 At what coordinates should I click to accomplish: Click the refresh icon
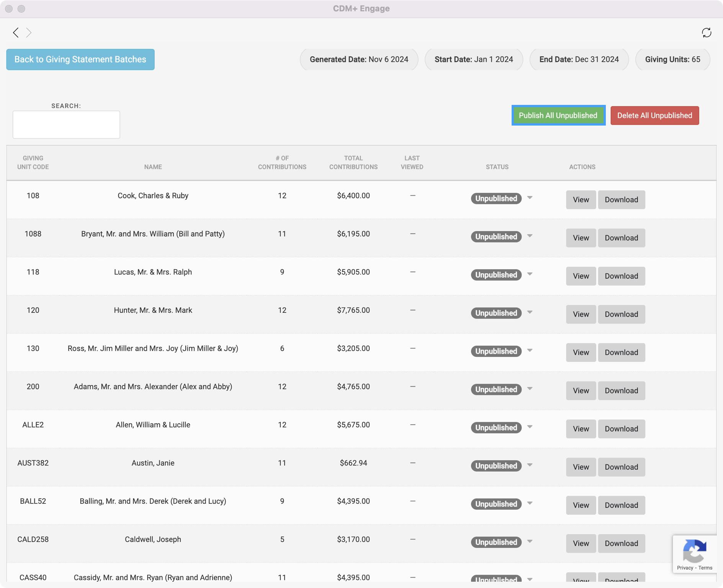[x=706, y=33]
